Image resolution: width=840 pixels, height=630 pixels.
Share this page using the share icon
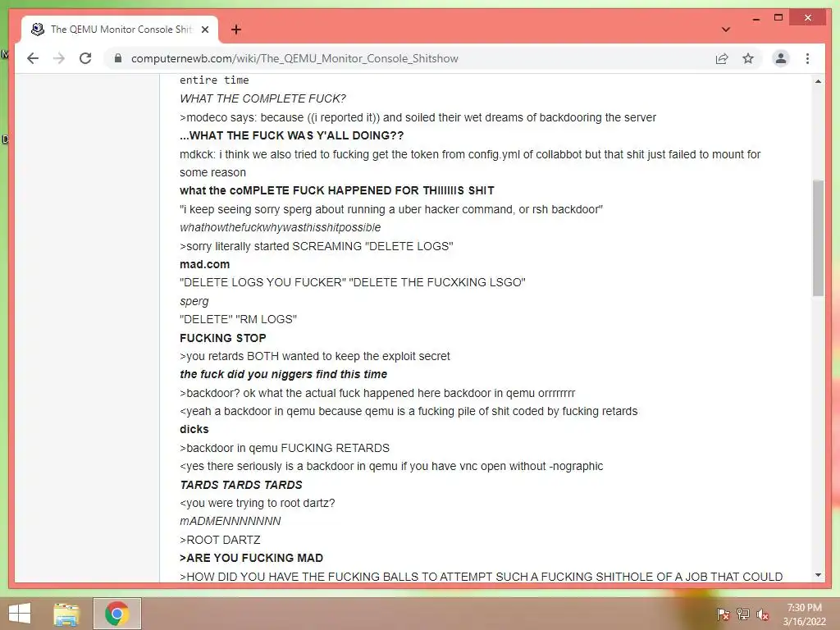click(722, 58)
